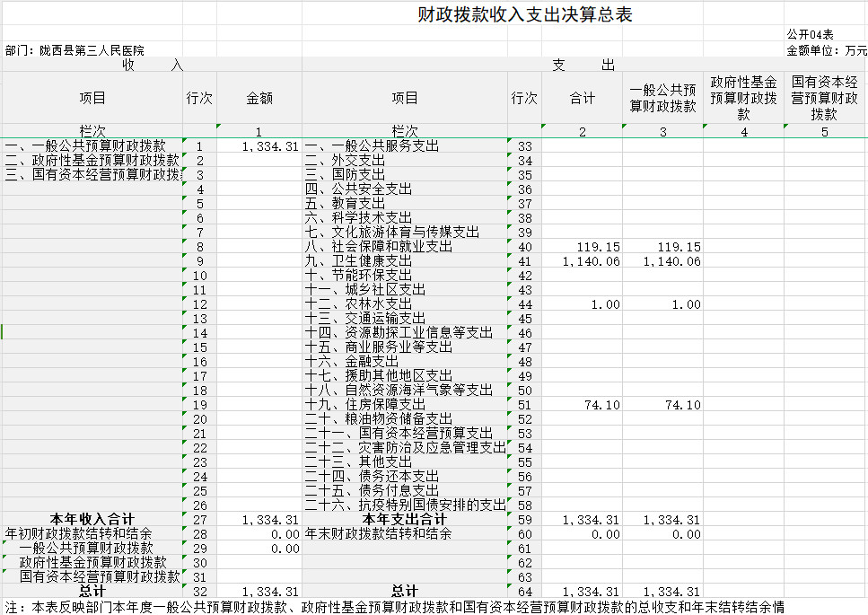Click the 本年支出合计 cell
This screenshot has width=868, height=615.
click(405, 519)
